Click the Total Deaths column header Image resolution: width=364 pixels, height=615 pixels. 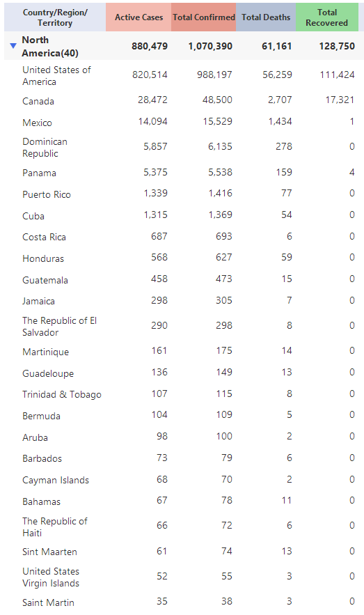pyautogui.click(x=266, y=17)
